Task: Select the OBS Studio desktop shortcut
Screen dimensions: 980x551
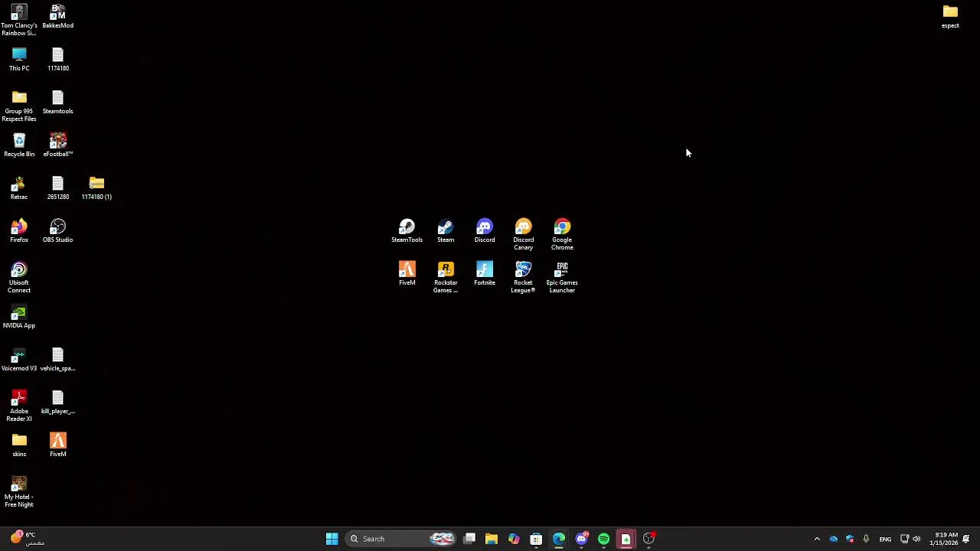Action: click(58, 231)
